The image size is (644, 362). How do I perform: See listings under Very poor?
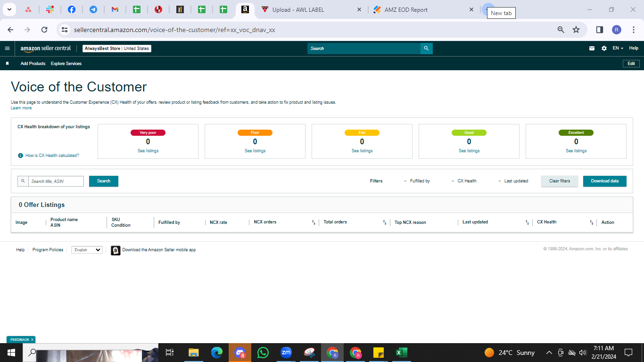148,151
